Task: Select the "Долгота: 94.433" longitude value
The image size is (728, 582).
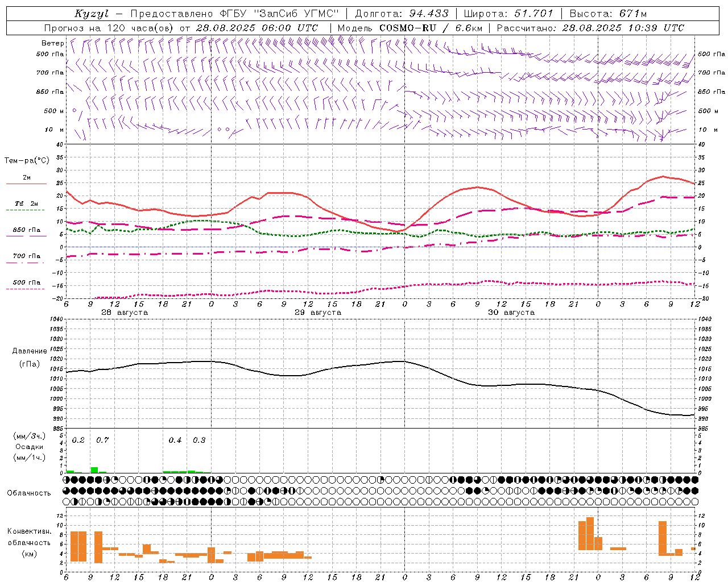Action: tap(402, 14)
